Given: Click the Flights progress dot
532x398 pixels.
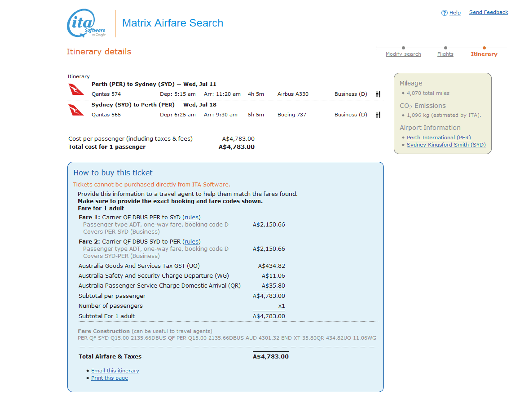Looking at the screenshot, I should [445, 48].
